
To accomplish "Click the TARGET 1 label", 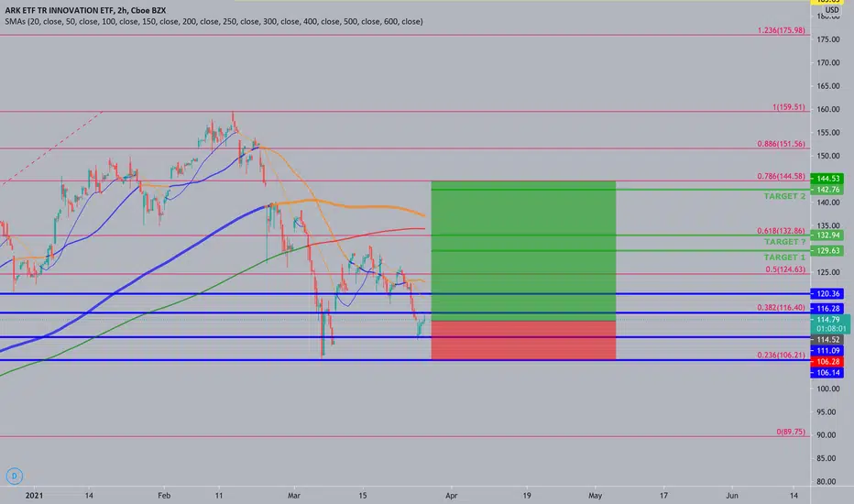I will point(784,257).
